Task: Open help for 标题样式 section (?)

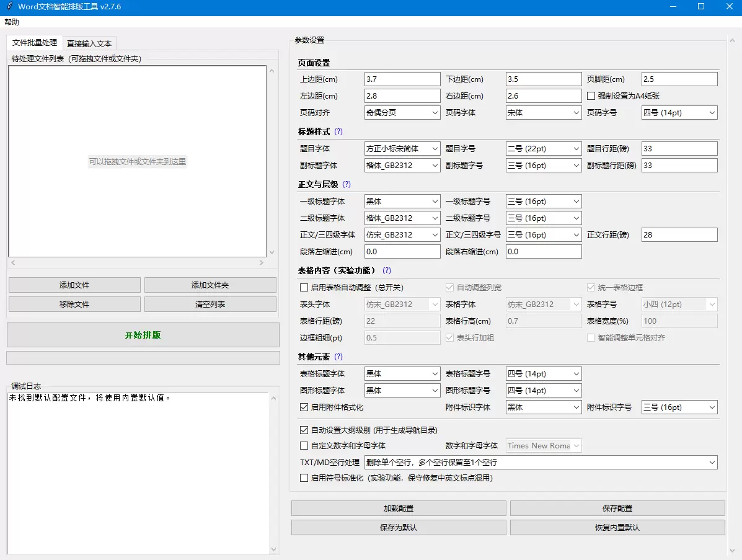Action: 338,131
